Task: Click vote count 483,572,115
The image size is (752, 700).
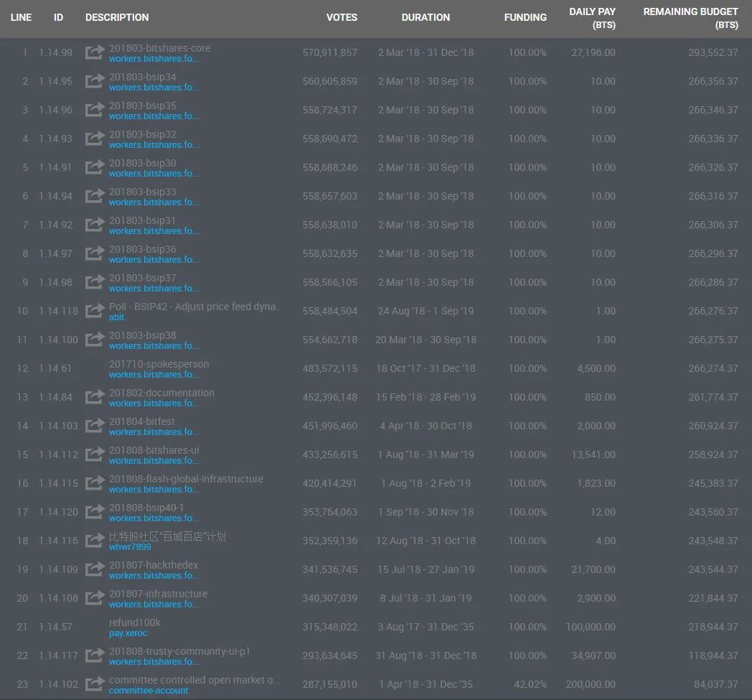Action: [330, 368]
